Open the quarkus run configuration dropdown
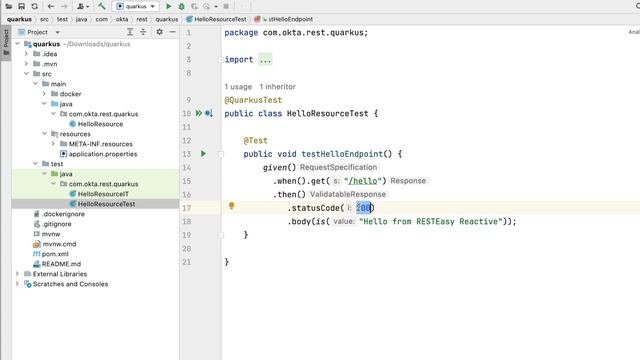This screenshot has width=640, height=360. point(136,6)
